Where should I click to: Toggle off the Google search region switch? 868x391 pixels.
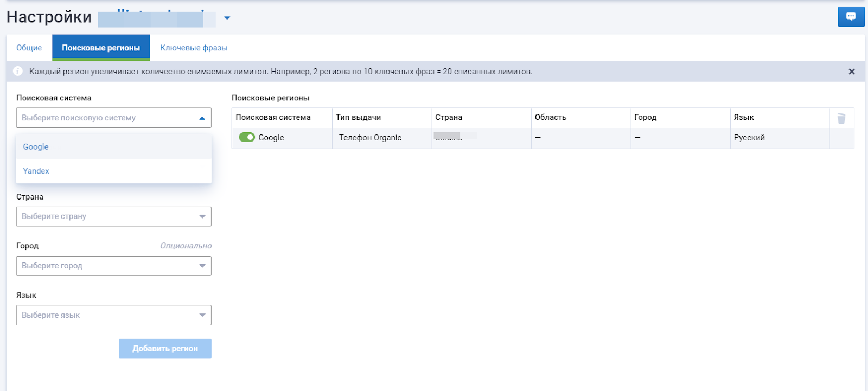coord(247,138)
